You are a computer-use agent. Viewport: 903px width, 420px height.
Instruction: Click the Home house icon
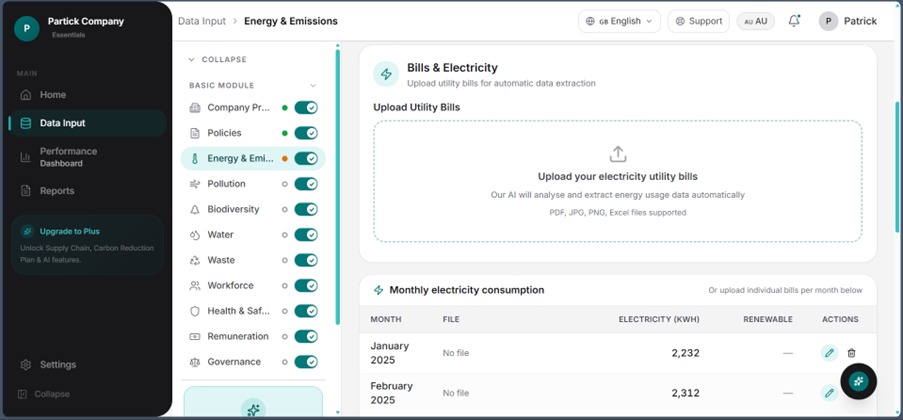pyautogui.click(x=25, y=94)
